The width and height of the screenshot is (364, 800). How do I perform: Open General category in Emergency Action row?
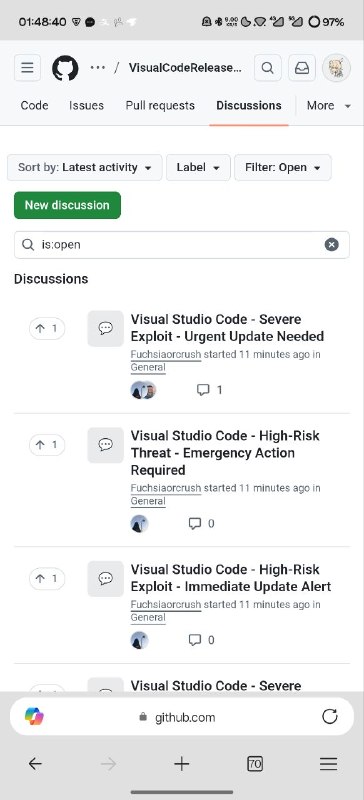tap(148, 501)
